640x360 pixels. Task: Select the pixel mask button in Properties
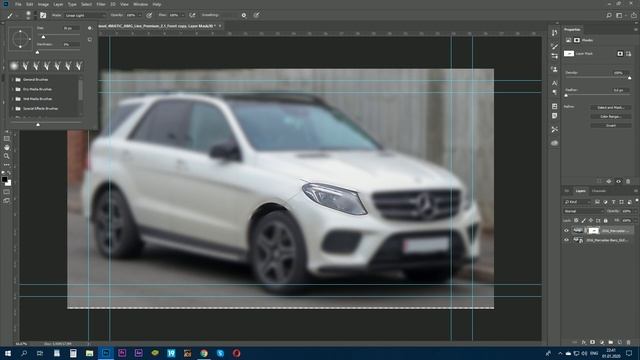click(620, 53)
